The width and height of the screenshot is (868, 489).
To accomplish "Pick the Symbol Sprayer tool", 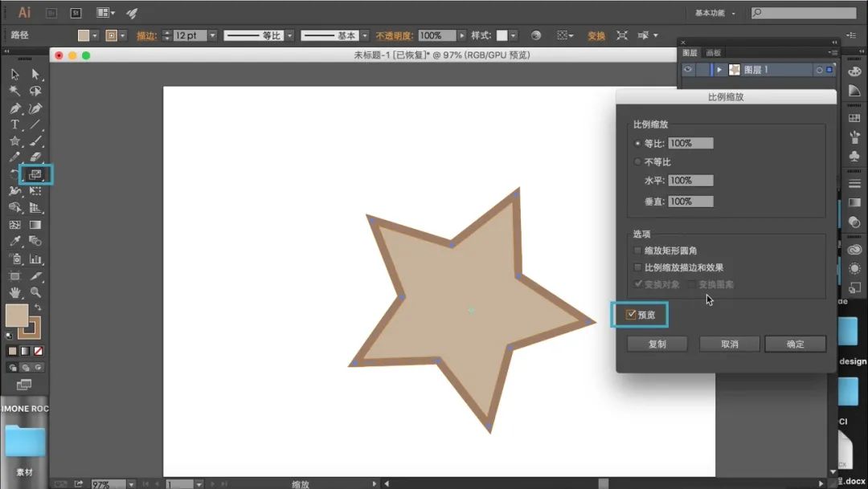I will pyautogui.click(x=15, y=259).
